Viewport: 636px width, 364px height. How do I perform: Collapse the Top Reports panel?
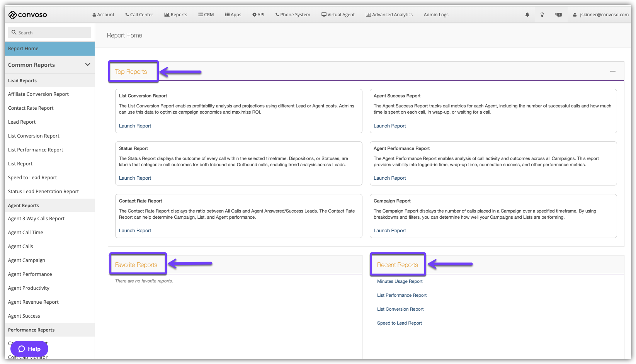(x=612, y=71)
